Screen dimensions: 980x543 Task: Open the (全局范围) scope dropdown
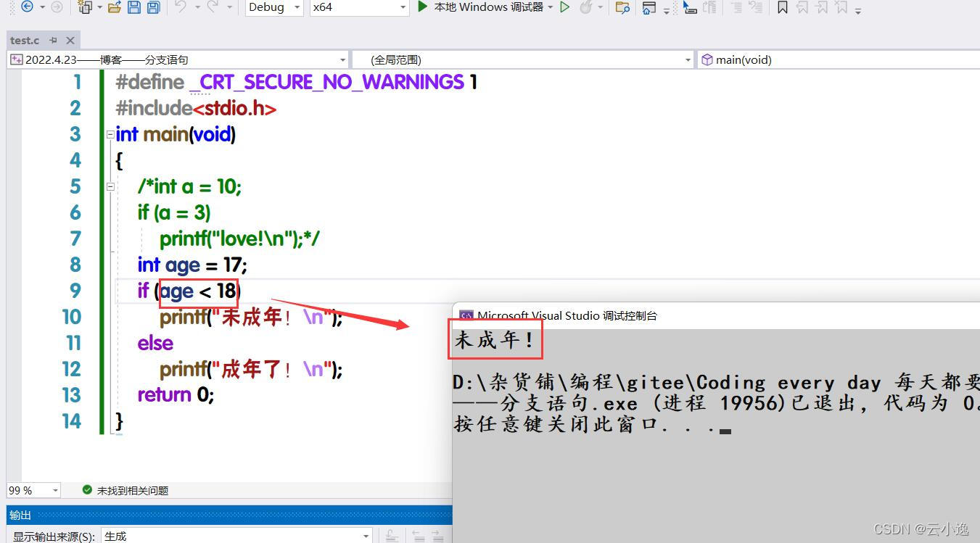[x=524, y=59]
